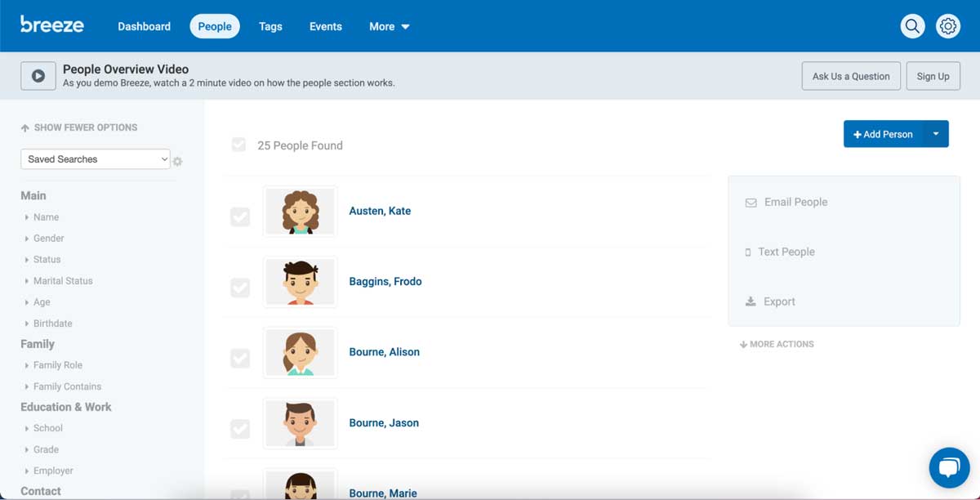Check the box next to Austen, Kate
Image resolution: width=980 pixels, height=500 pixels.
tap(238, 217)
